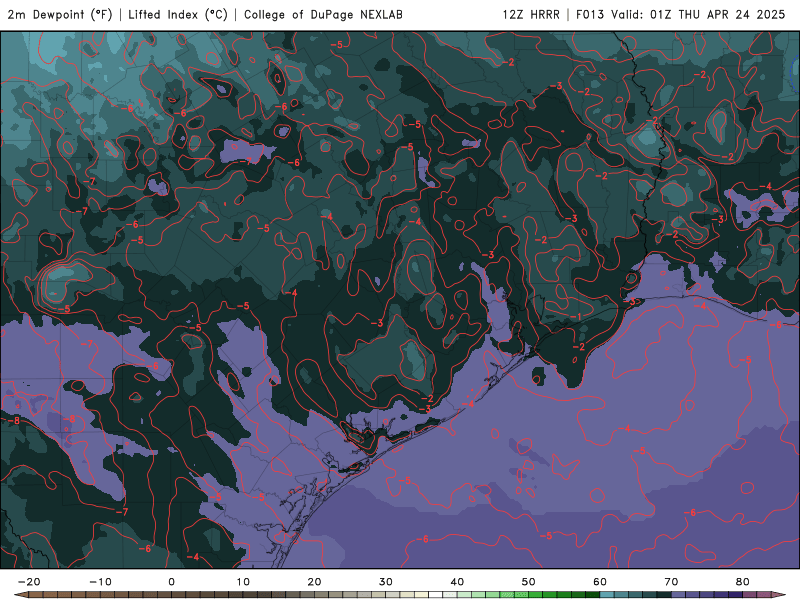Click the '12Z HRRR' model run label

531,14
